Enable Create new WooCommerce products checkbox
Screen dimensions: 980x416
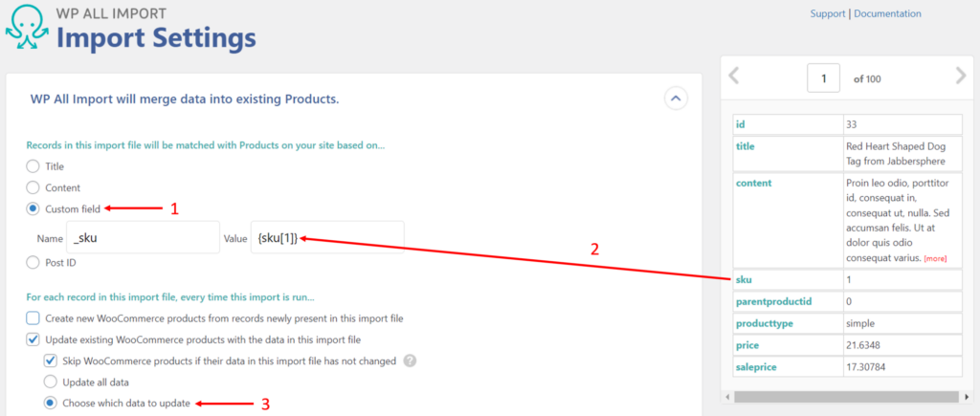tap(33, 318)
